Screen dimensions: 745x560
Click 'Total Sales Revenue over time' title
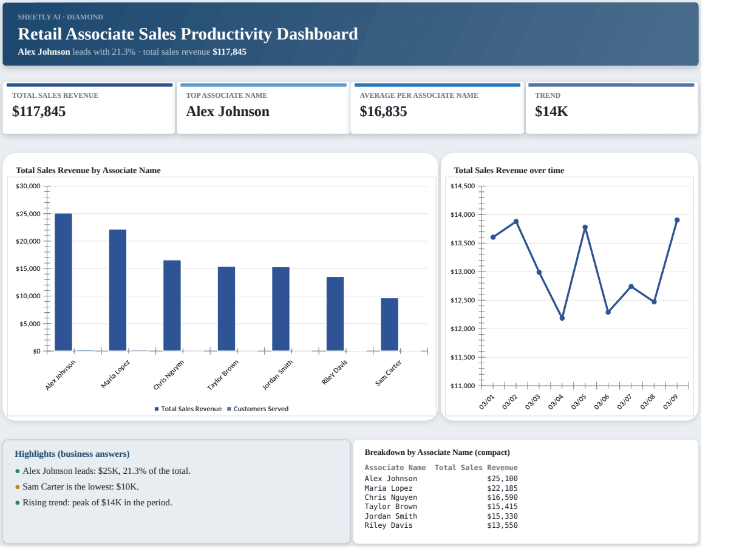point(509,170)
